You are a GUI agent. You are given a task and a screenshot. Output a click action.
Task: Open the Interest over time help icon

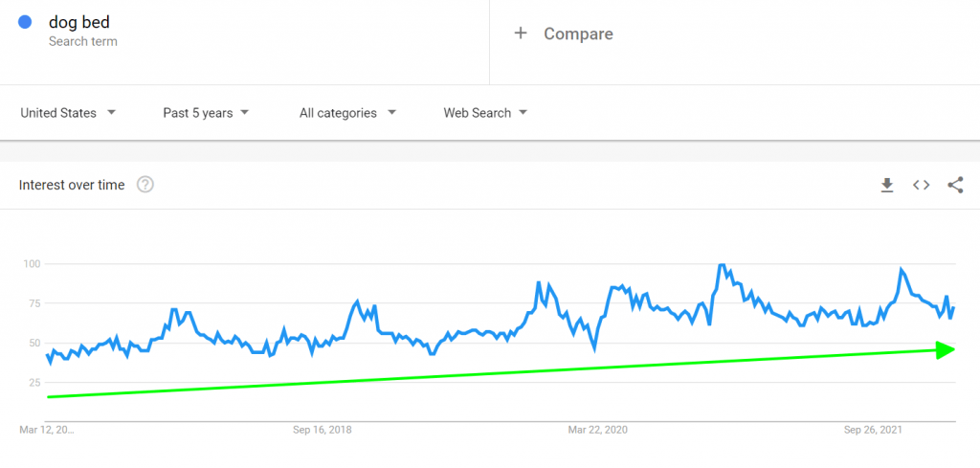pyautogui.click(x=145, y=185)
